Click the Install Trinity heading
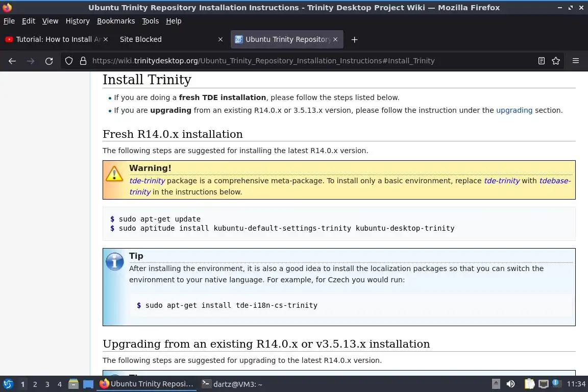588x392 pixels. [x=147, y=80]
